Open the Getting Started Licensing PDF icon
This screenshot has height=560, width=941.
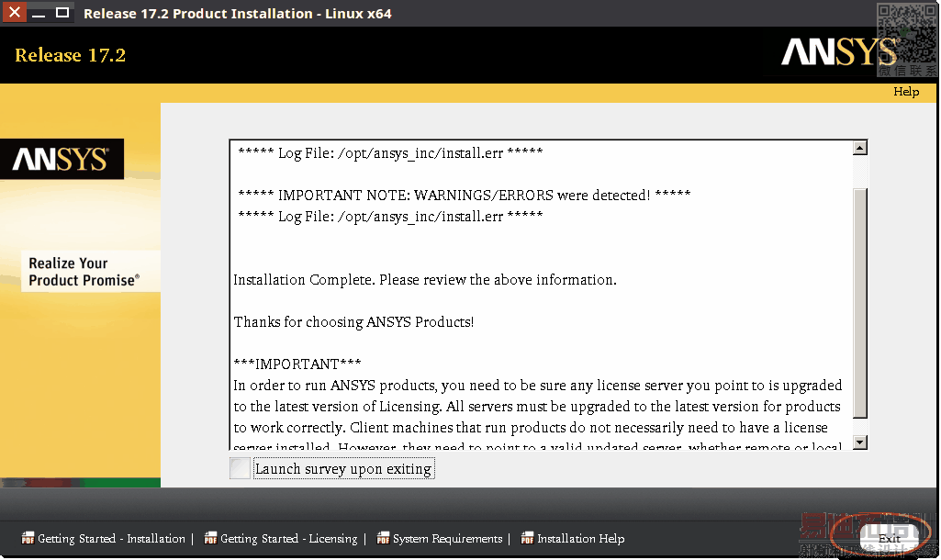click(210, 538)
